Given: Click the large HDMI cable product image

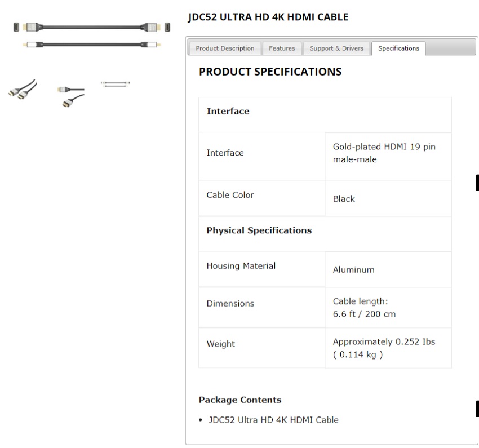Looking at the screenshot, I should pos(92,34).
